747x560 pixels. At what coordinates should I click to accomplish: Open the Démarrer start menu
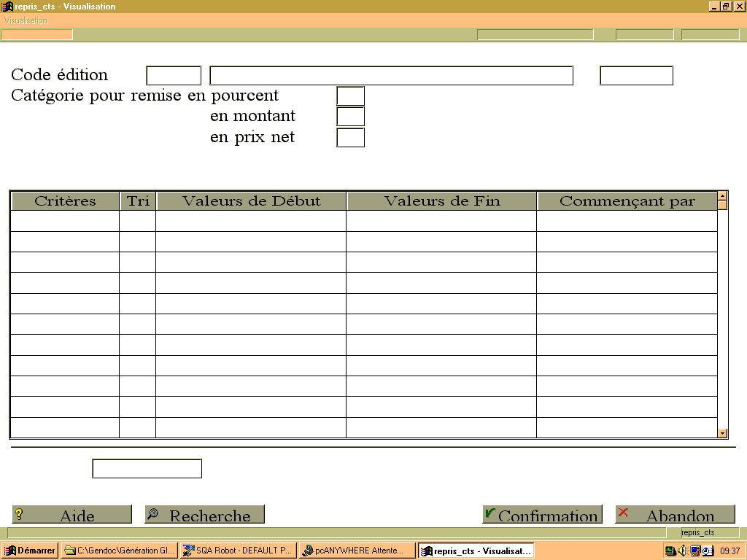[x=29, y=551]
